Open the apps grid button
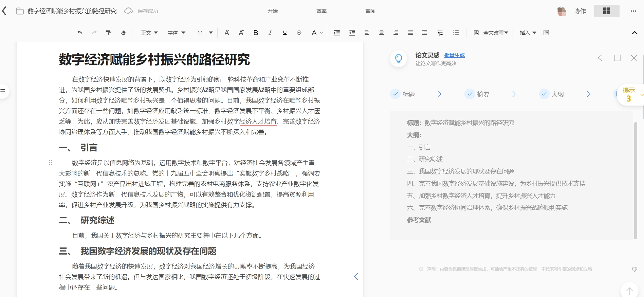Image resolution: width=644 pixels, height=297 pixels. point(607,11)
